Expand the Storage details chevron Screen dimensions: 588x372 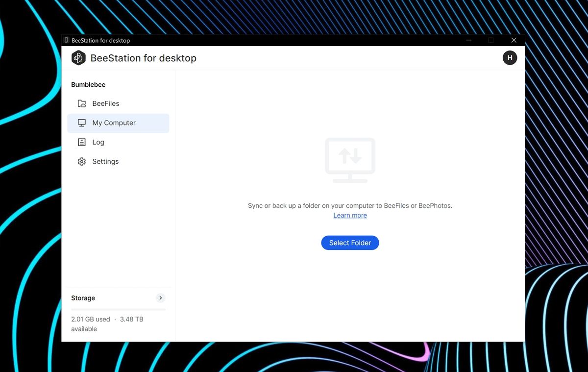(160, 298)
